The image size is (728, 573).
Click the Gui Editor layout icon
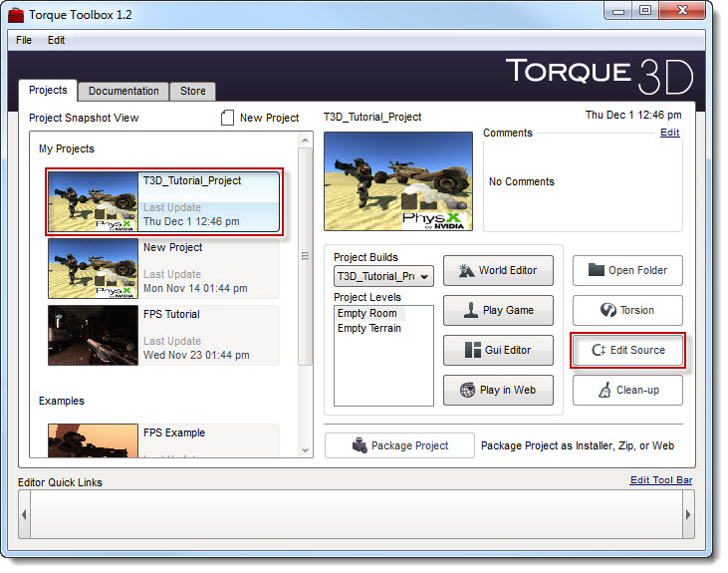473,350
